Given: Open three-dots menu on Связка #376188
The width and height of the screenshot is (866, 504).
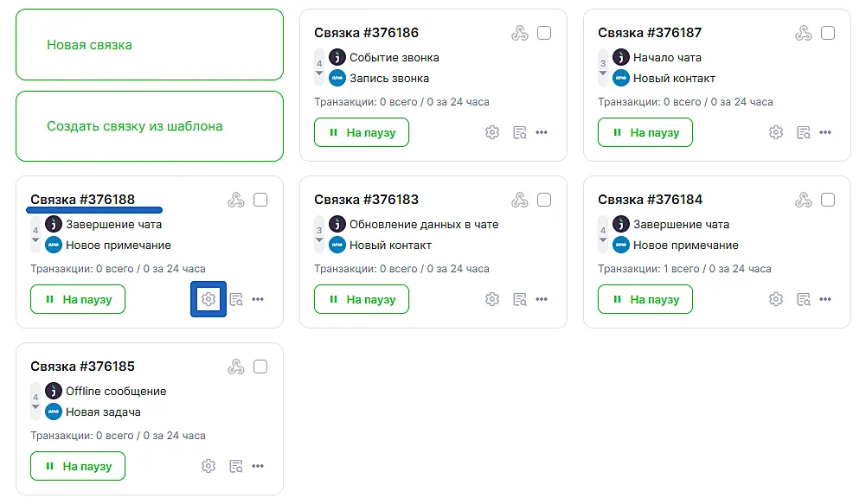Looking at the screenshot, I should tap(258, 299).
